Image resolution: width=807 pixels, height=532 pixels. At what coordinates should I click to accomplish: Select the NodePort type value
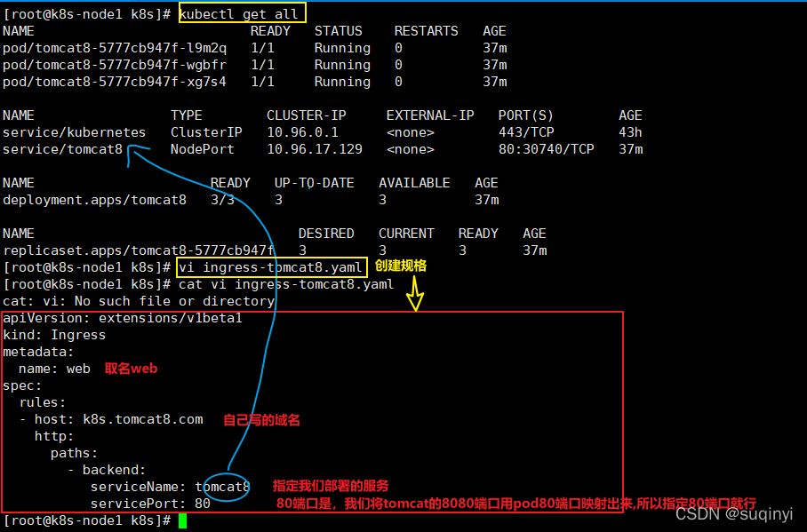(x=203, y=149)
